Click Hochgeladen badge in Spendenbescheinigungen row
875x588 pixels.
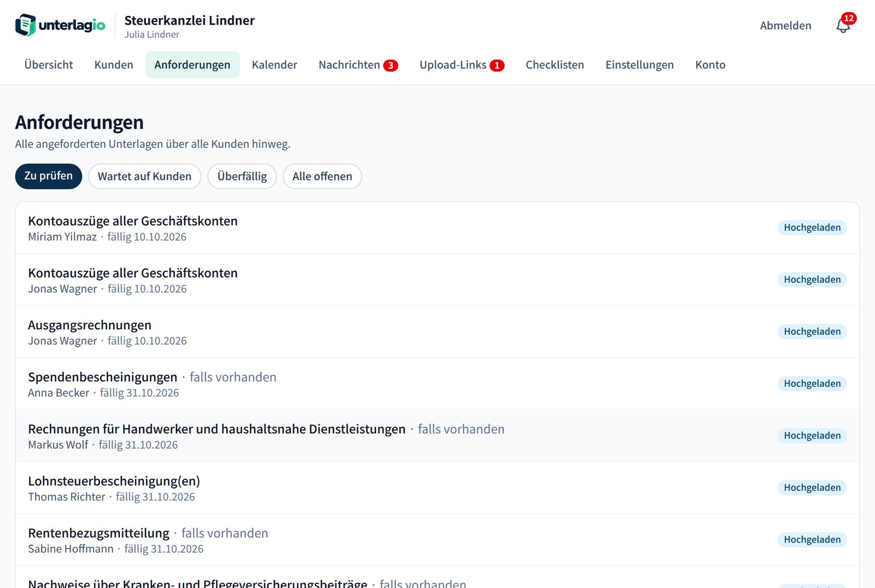coord(812,383)
